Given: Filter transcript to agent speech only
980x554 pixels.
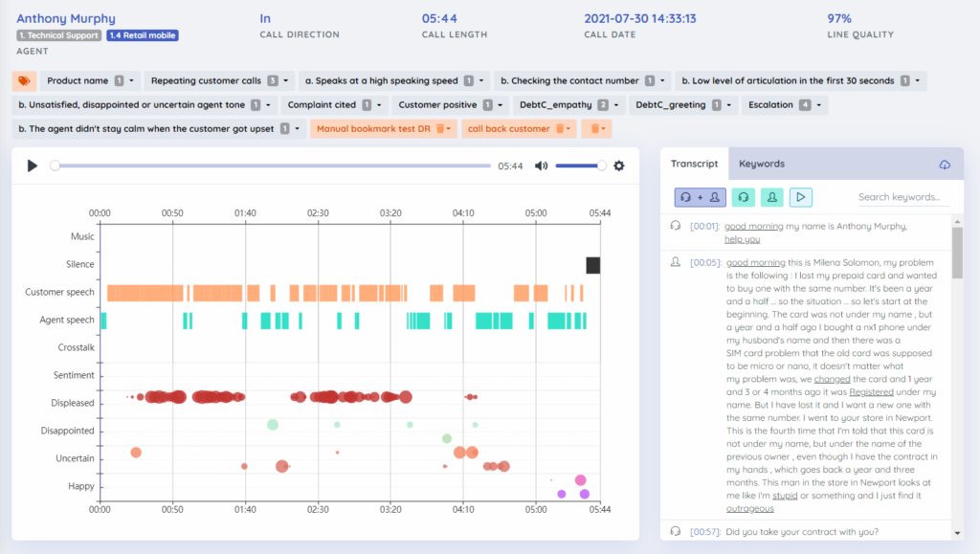Looking at the screenshot, I should coord(744,197).
